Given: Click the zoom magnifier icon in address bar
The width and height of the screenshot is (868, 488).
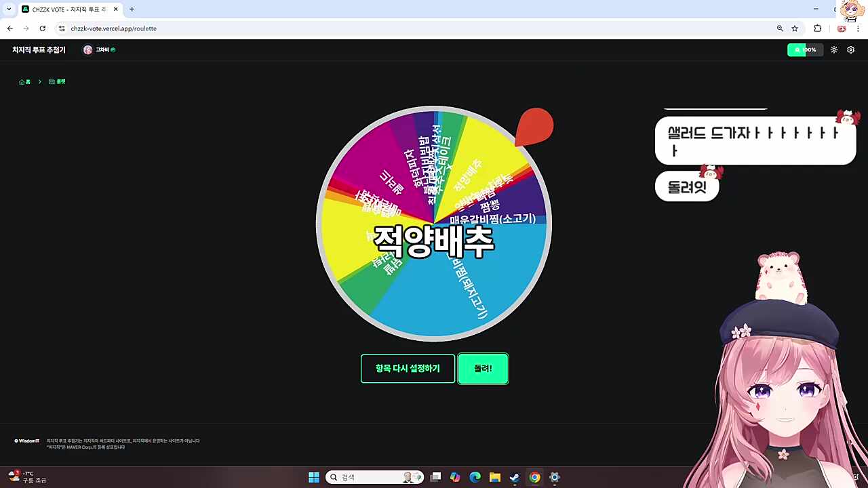Looking at the screenshot, I should pos(780,28).
